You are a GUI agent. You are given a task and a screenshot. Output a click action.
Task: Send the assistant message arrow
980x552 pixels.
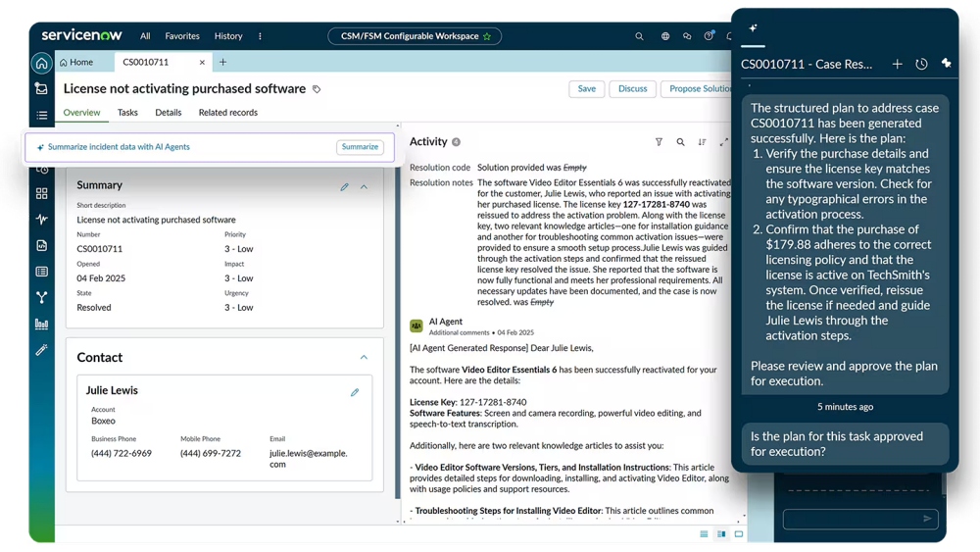pyautogui.click(x=927, y=519)
